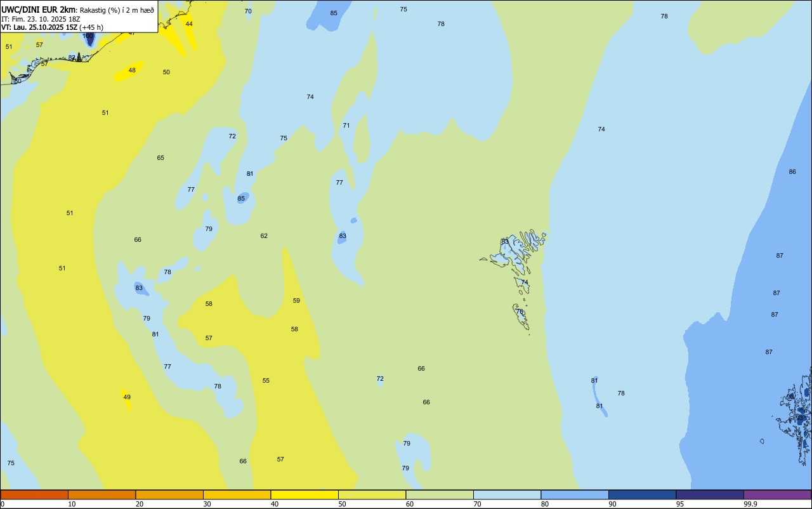Click the 80–90 light blue legend swatch
This screenshot has width=812, height=509.
click(575, 494)
